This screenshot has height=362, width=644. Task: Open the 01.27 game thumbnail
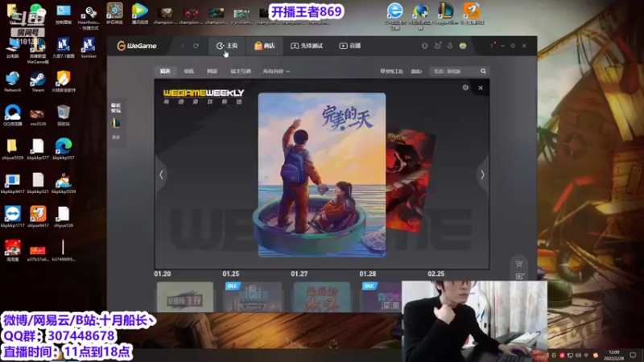[322, 297]
